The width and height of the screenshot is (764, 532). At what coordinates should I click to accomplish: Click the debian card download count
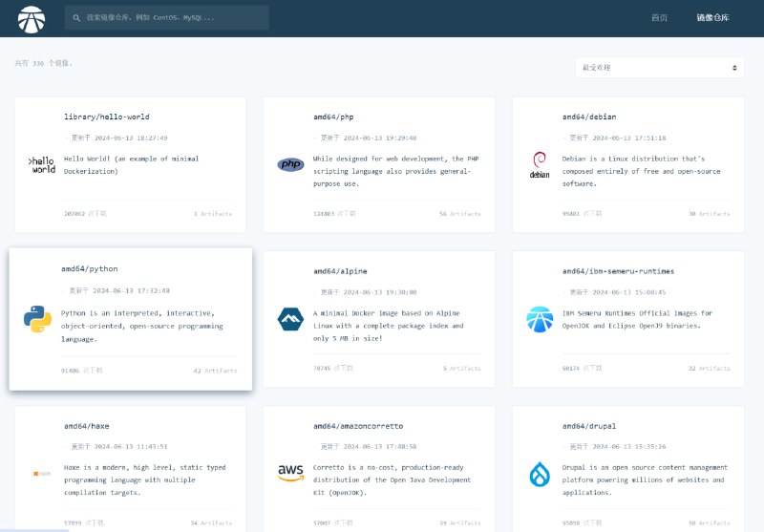[x=582, y=214]
